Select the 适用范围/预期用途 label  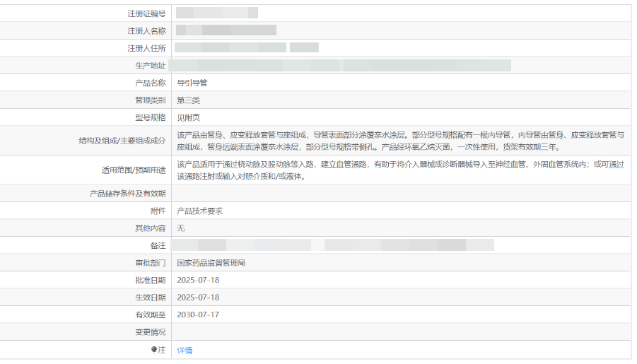coord(134,170)
